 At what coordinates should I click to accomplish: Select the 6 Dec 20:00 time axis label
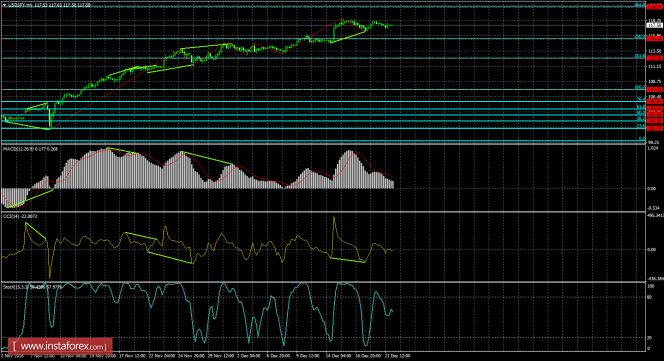click(x=278, y=356)
